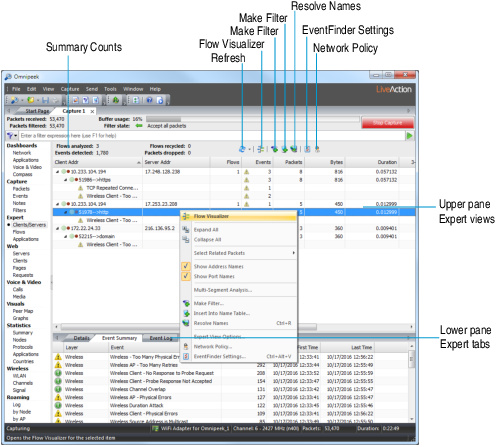Close the Capture 1 tab with its X
502x447 pixels.
tap(93, 112)
